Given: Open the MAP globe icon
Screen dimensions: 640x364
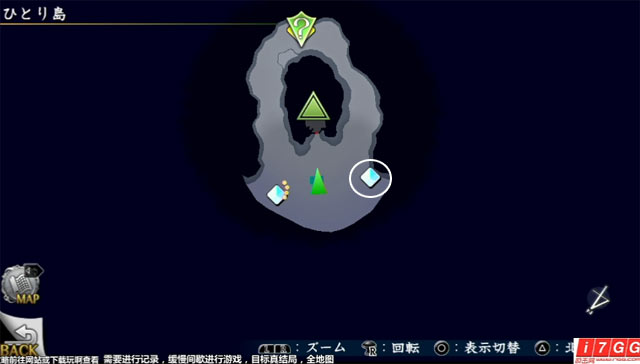Looking at the screenshot, I should 21,284.
